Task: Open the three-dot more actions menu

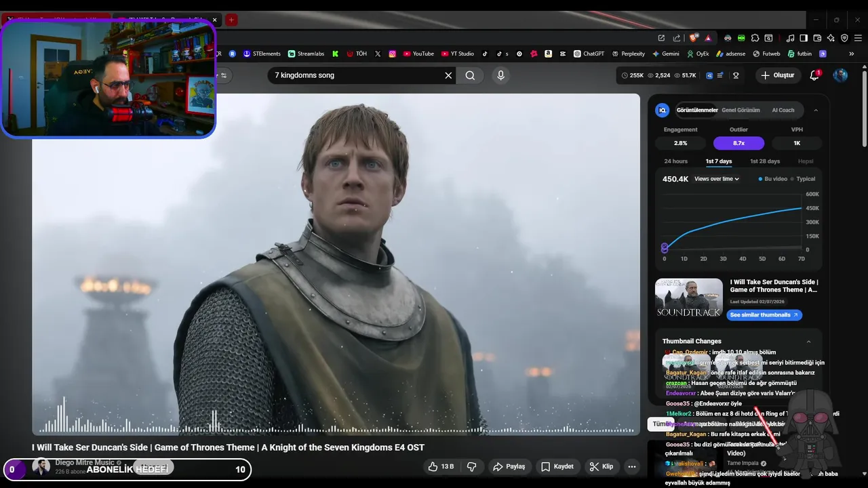Action: pyautogui.click(x=632, y=466)
